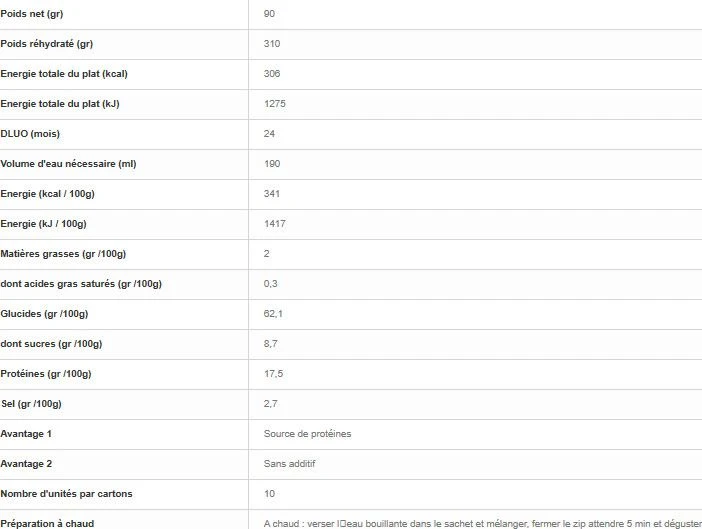The image size is (702, 529).
Task: Select the water volume value 190
Action: click(x=272, y=164)
